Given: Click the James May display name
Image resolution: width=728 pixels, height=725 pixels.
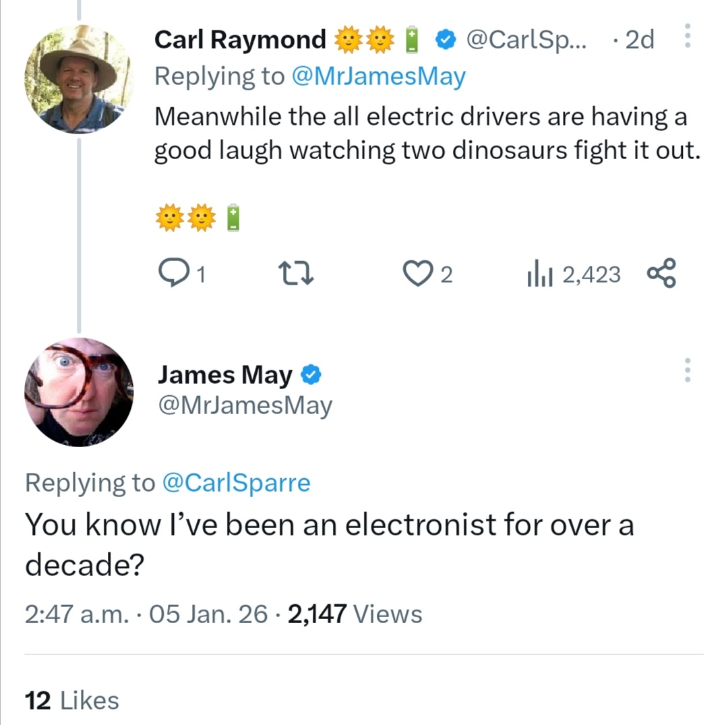Looking at the screenshot, I should pos(225,376).
